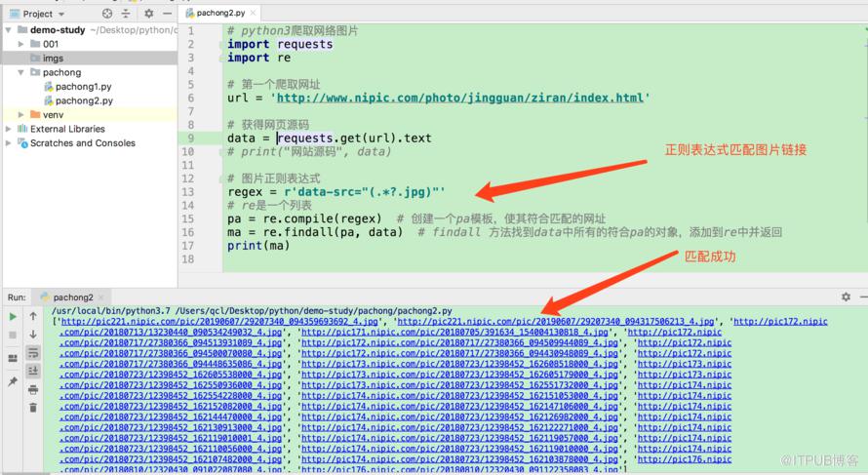This screenshot has width=868, height=475.
Task: Click the green Run button in Run panel
Action: tap(12, 317)
